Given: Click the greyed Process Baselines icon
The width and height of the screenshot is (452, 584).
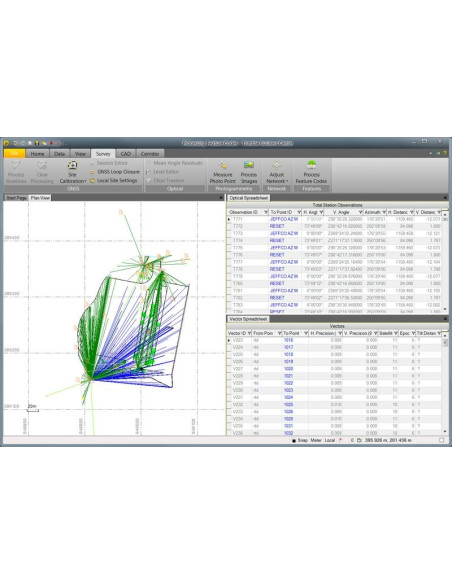Looking at the screenshot, I should (x=16, y=172).
